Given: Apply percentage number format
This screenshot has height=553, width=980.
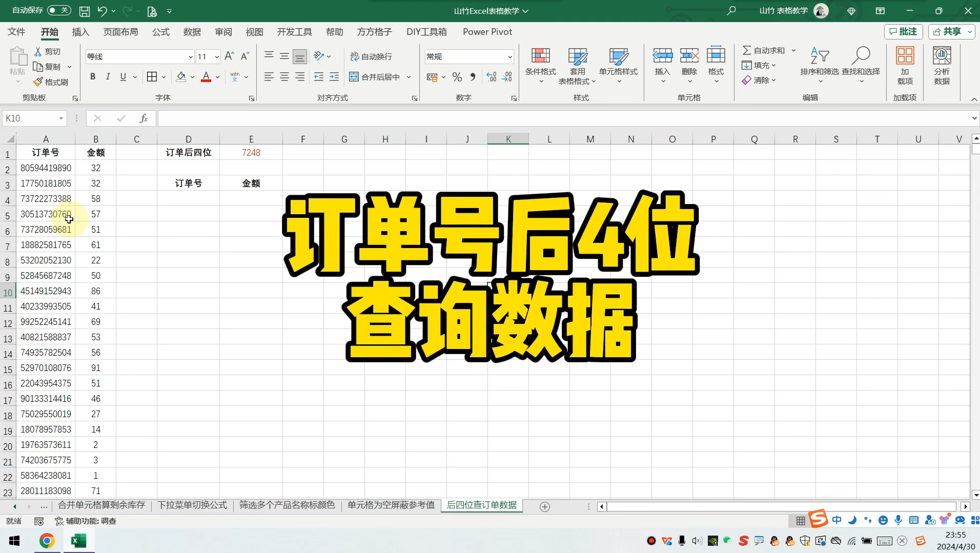Looking at the screenshot, I should point(456,77).
